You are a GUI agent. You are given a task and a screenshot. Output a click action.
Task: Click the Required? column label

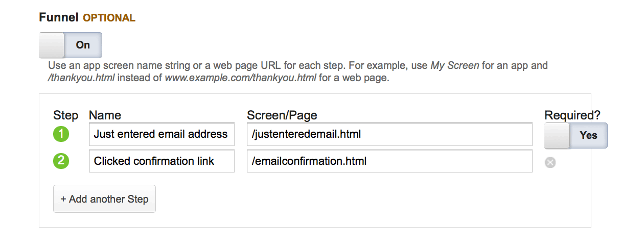click(x=572, y=115)
